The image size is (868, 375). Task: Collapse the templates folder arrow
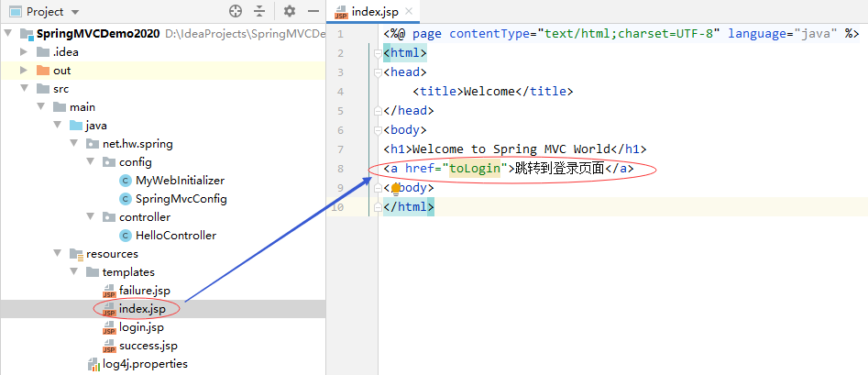click(x=73, y=272)
